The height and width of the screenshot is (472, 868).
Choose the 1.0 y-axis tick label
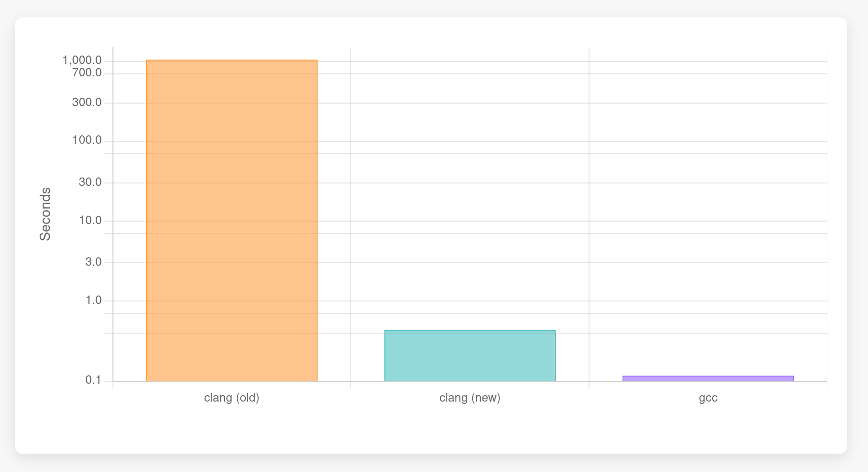[93, 300]
